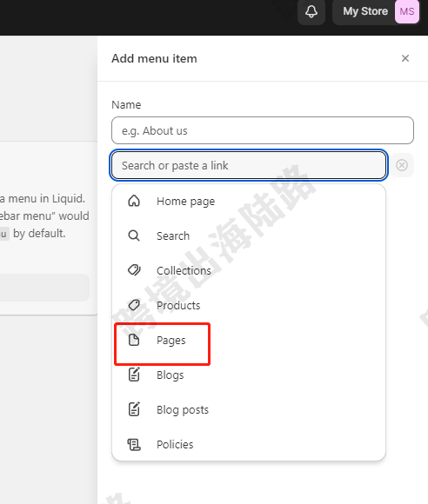Select the Home page house icon
Screen dimensions: 428x504
[x=134, y=201]
